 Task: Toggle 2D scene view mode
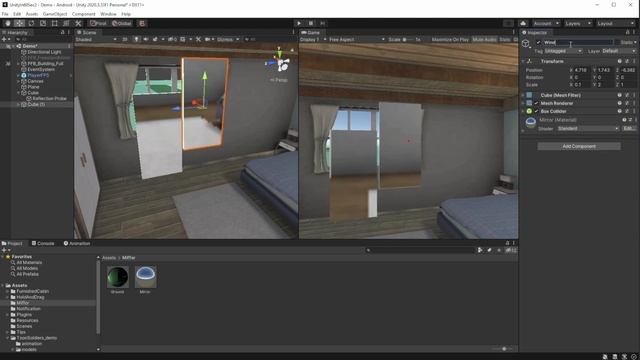tap(125, 39)
